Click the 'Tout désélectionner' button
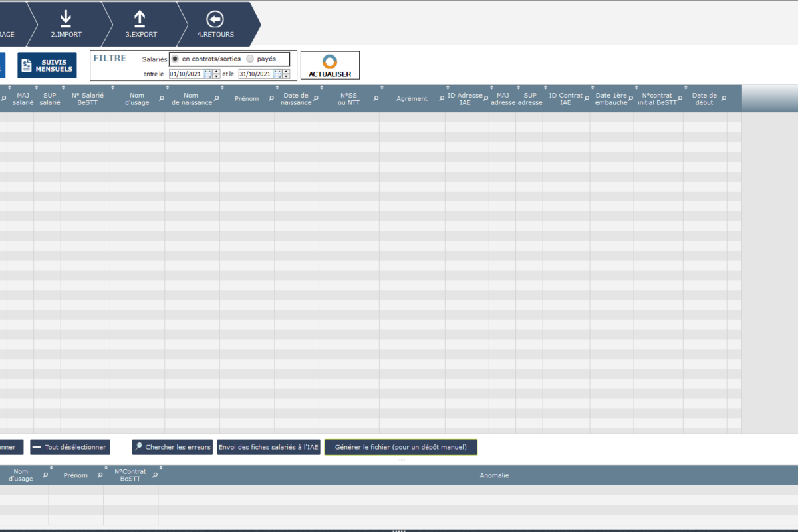Screen dimensions: 798x532 click(70, 447)
